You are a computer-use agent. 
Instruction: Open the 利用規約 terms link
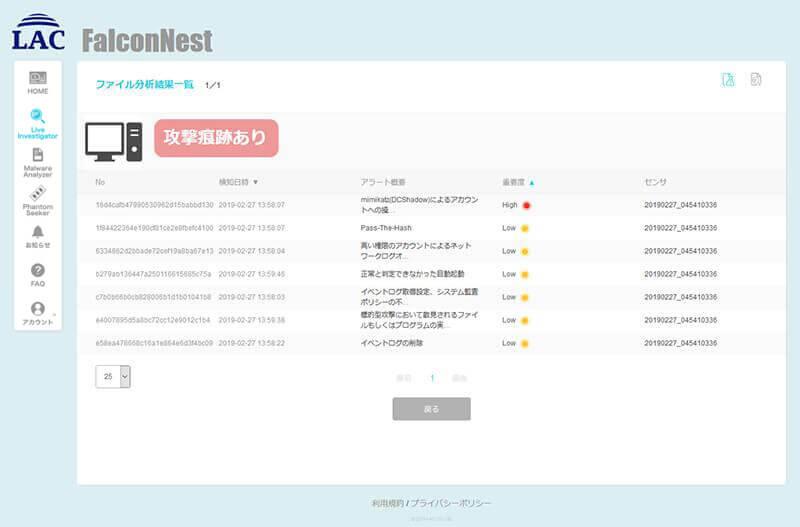point(387,504)
